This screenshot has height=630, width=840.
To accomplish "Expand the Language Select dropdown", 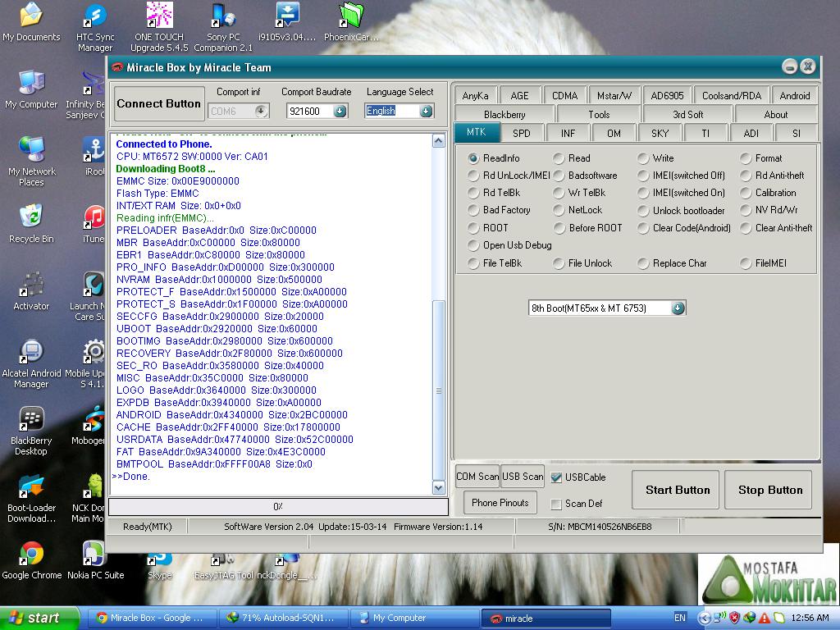I will 426,111.
